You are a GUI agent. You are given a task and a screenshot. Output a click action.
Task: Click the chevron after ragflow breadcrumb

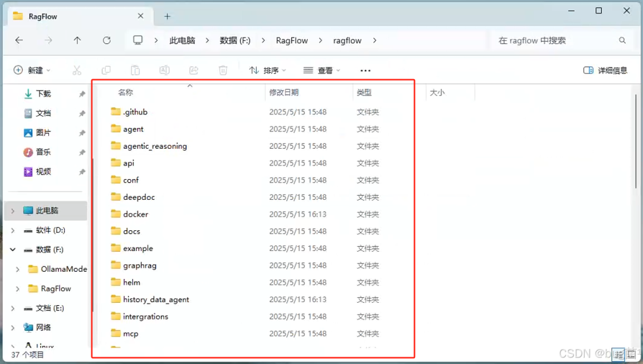tap(374, 40)
